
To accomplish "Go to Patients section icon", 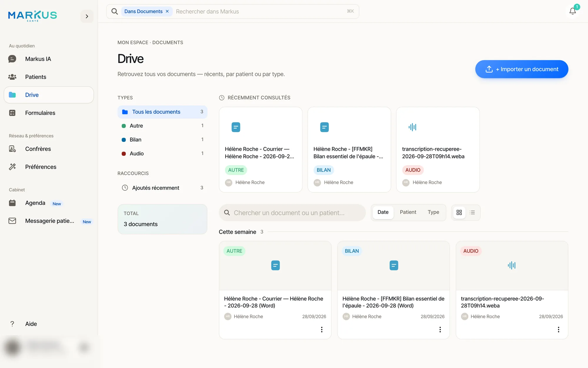I will pyautogui.click(x=12, y=77).
